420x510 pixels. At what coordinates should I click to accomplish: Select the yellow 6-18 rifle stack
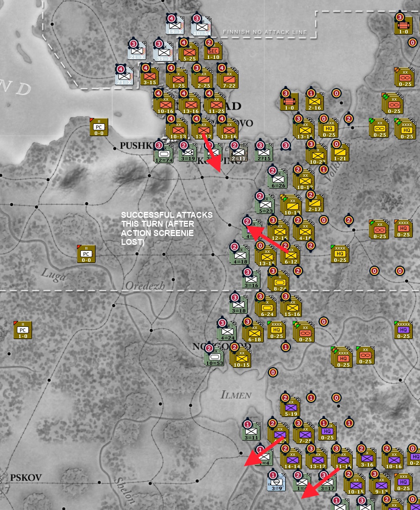[253, 331]
